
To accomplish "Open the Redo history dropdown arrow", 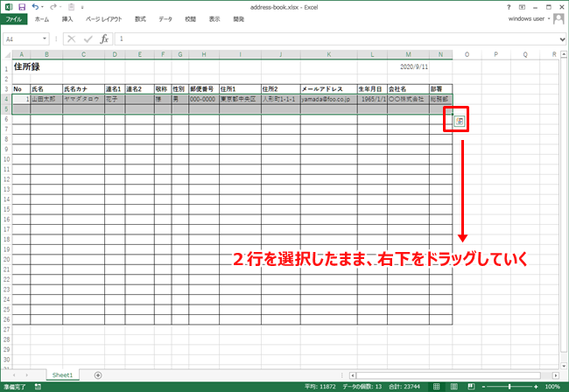I will 60,7.
